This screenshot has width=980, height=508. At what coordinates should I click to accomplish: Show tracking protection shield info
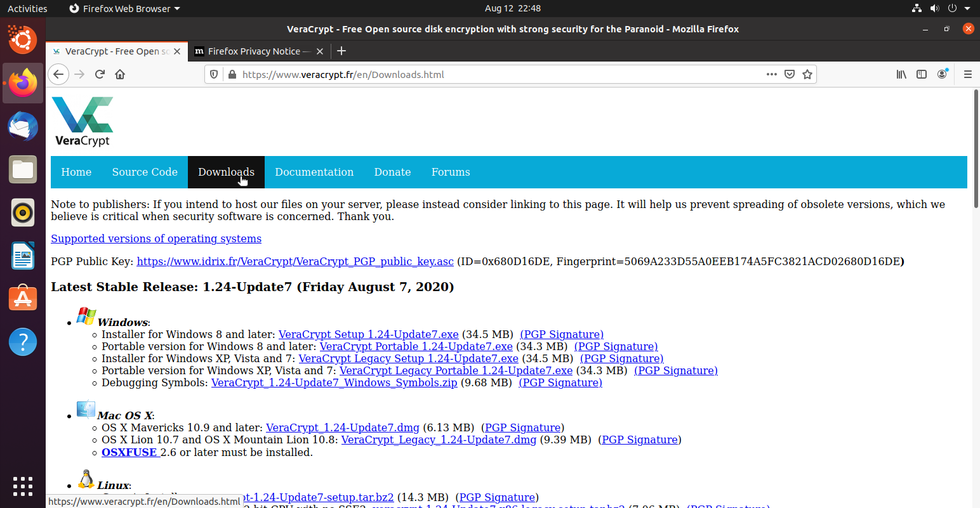click(214, 74)
